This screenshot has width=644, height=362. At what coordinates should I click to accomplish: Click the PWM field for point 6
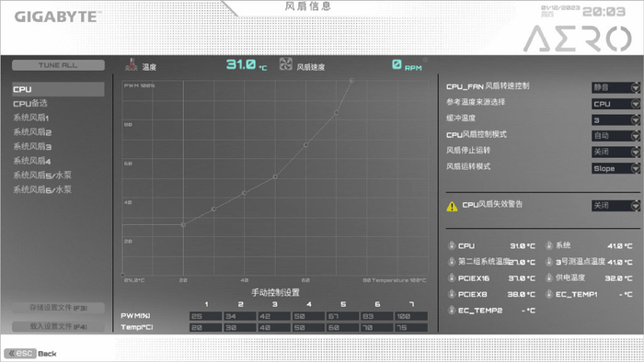[x=376, y=316]
